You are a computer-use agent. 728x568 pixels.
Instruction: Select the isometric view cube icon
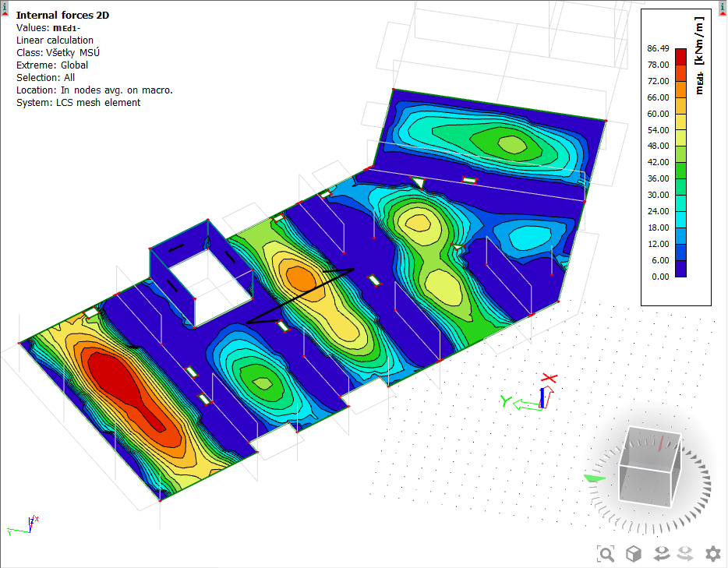[x=634, y=553]
